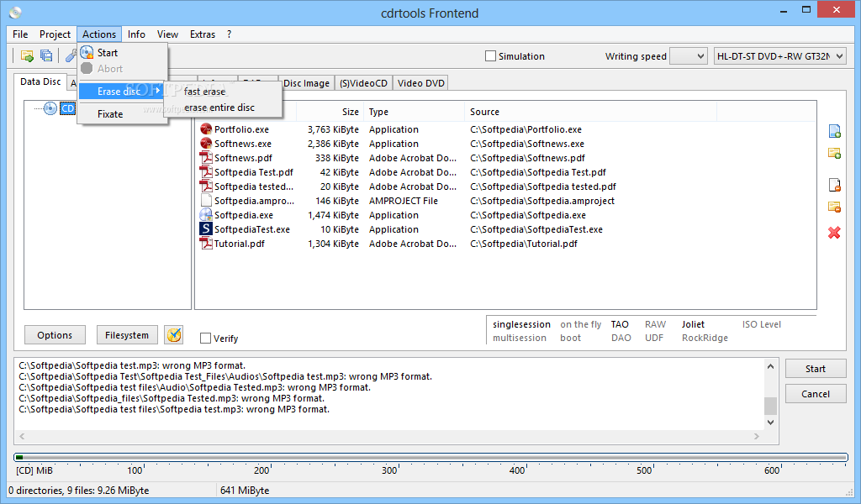Viewport: 861px width, 504px height.
Task: Click 641 MiByte in status bar
Action: pos(245,491)
